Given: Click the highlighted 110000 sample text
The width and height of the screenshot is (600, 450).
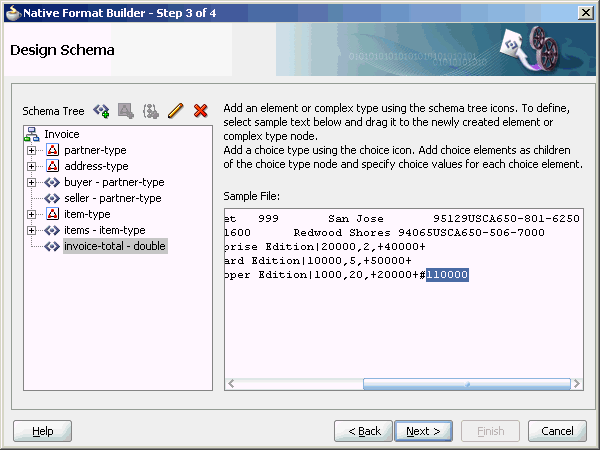Looking at the screenshot, I should tap(447, 275).
